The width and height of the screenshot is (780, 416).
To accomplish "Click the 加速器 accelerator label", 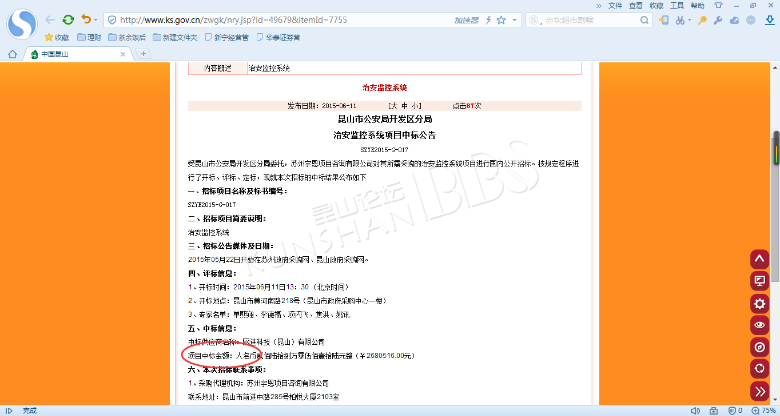I will 466,20.
